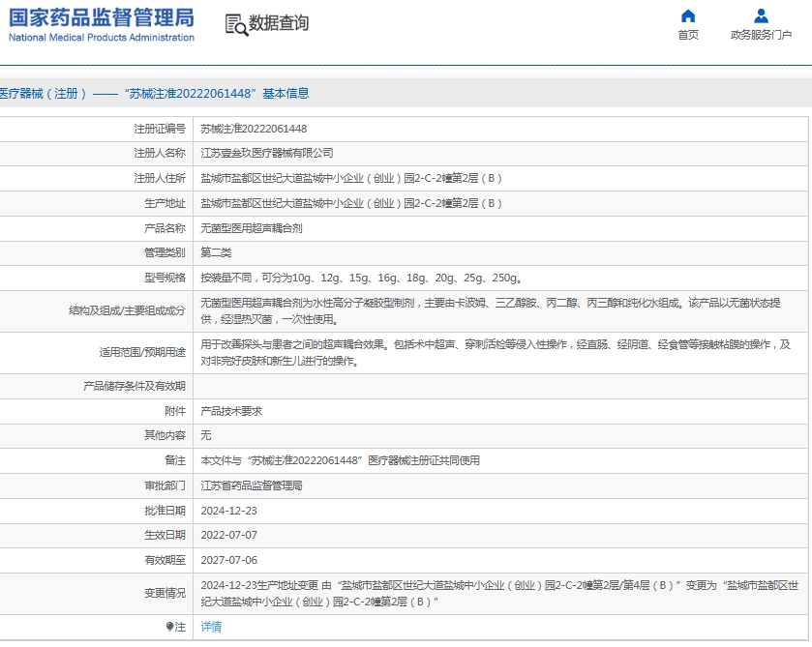Image resolution: width=812 pixels, height=647 pixels.
Task: Click the 适用范围/预期用途 label
Action: 142,352
